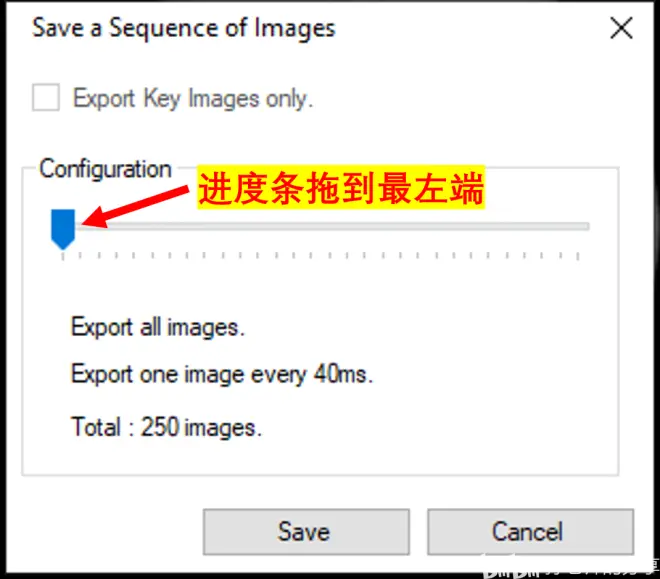Click the "Total : 250 images." text

(167, 427)
